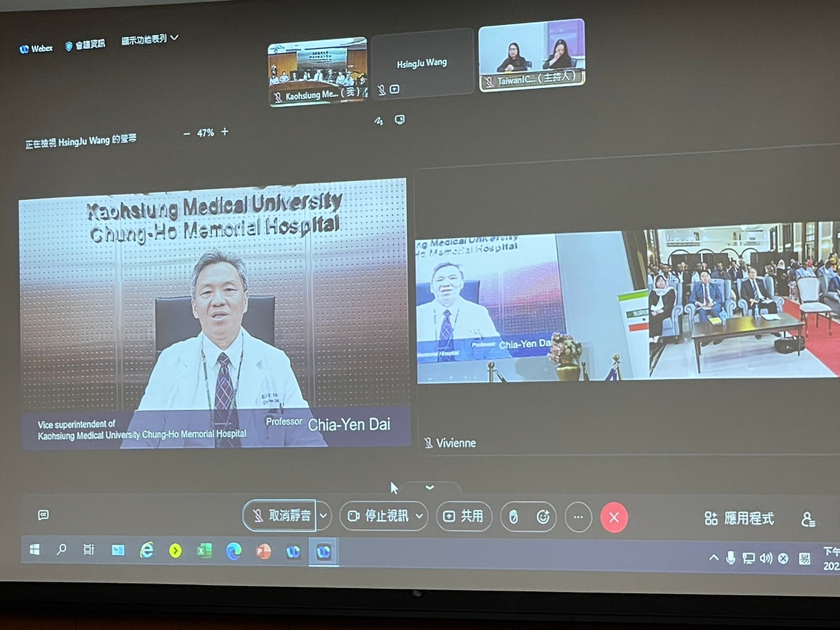Click the raise hand gesture icon
Viewport: 840px width, 630px height.
pos(513,517)
